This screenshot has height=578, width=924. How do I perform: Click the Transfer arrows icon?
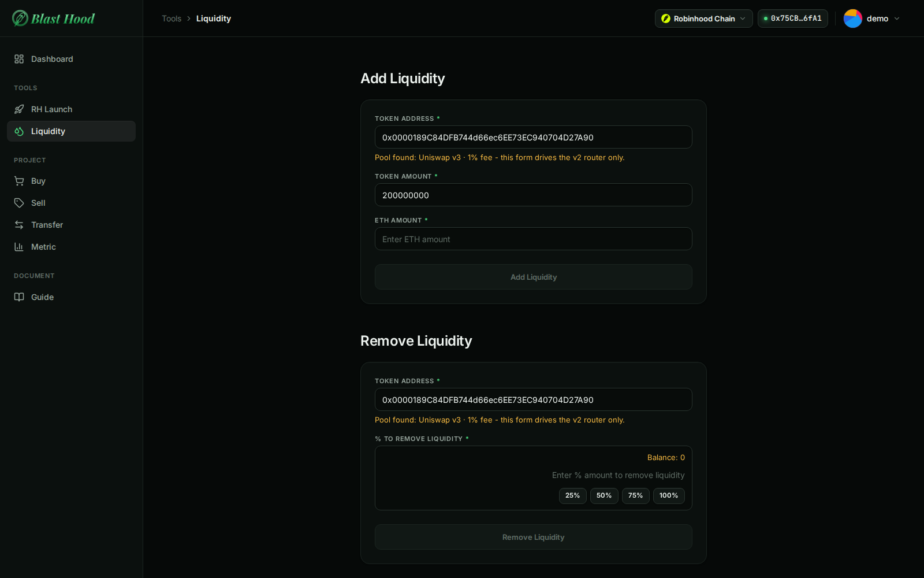point(19,225)
